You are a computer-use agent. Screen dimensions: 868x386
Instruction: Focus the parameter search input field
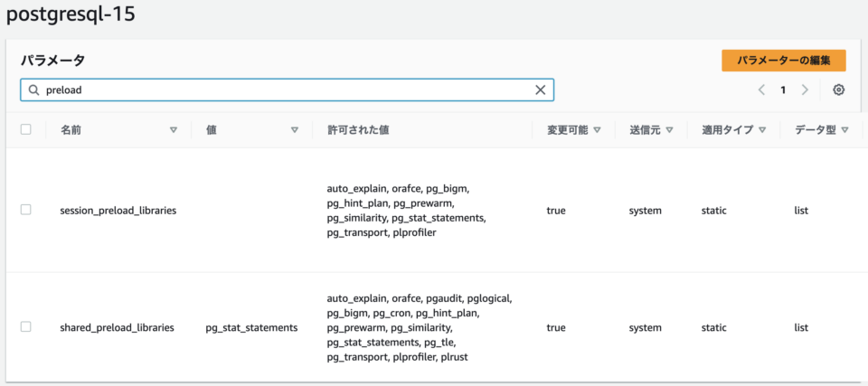coord(287,89)
